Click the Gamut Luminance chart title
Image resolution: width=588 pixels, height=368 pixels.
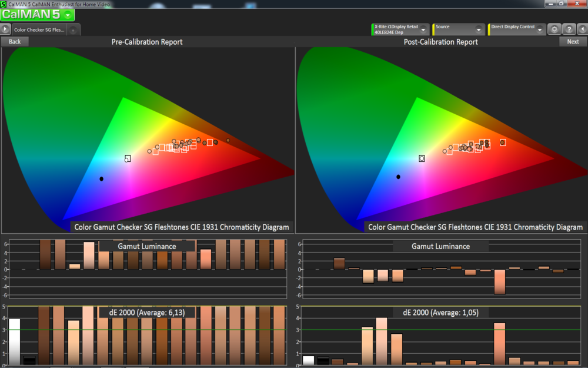(440, 246)
